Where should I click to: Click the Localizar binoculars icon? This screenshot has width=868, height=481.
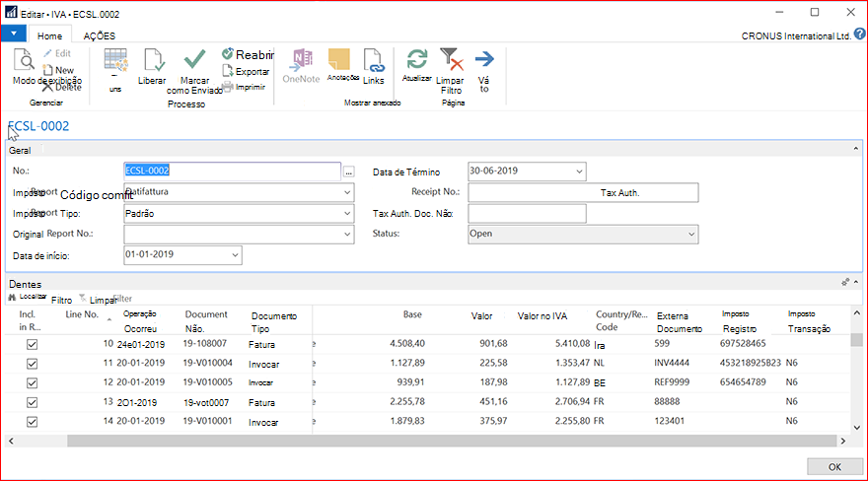tap(12, 298)
